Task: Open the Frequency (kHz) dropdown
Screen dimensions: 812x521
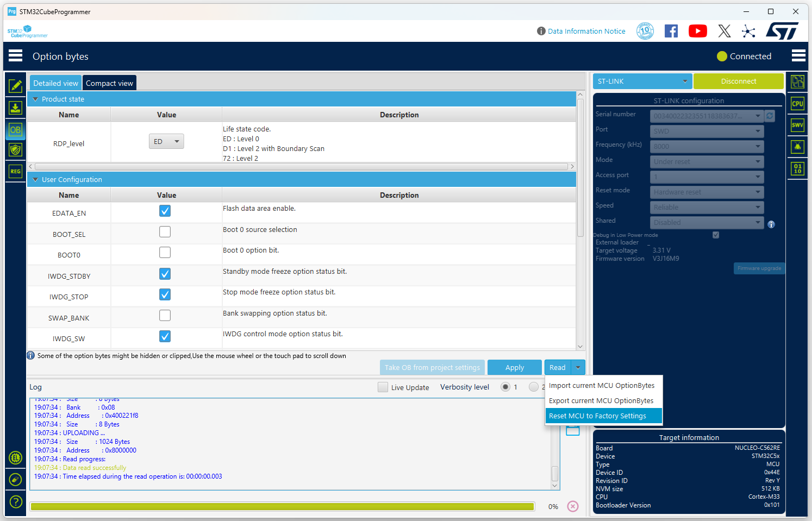Action: click(707, 146)
